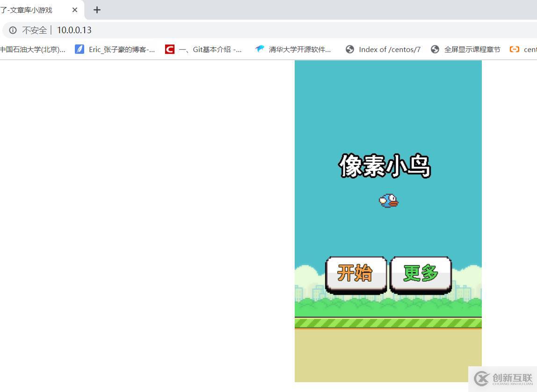The width and height of the screenshot is (537, 392).
Task: Click the globe icon beside 全屏显示课程章节
Action: point(435,49)
